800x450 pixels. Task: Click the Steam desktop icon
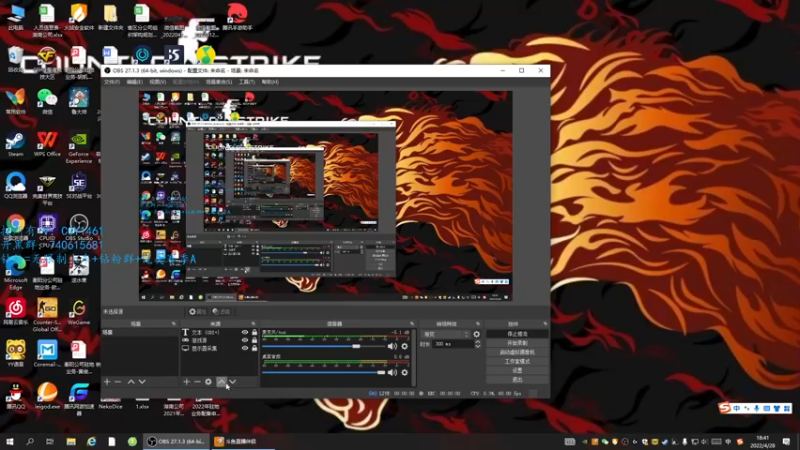tap(15, 144)
